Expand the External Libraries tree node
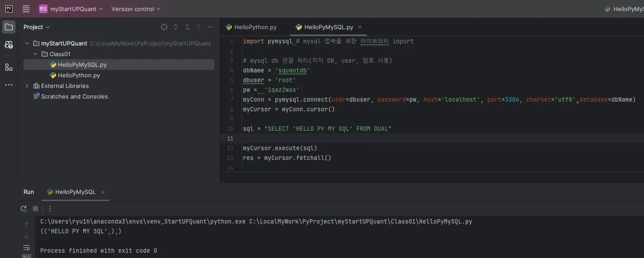 click(x=27, y=86)
